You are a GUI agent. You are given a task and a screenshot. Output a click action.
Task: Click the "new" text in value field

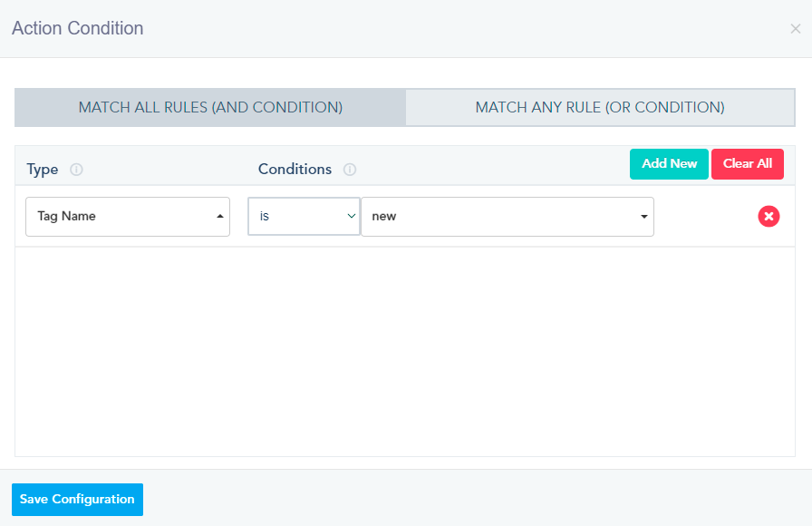point(383,216)
